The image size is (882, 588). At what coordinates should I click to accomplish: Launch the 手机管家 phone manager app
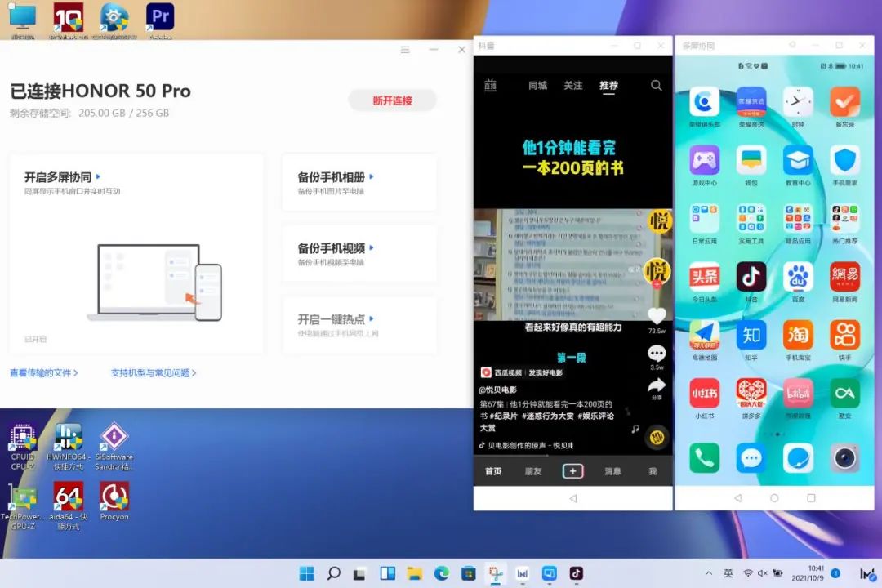click(844, 161)
